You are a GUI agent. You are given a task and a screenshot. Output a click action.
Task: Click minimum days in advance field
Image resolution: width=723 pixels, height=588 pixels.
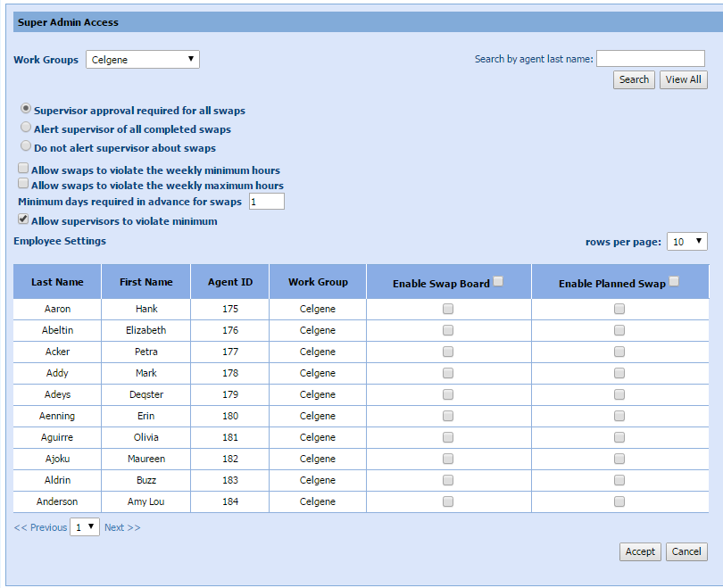point(266,202)
